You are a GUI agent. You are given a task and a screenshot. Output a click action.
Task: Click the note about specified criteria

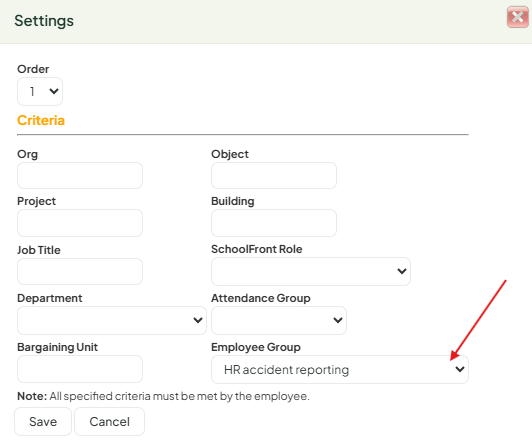coord(163,396)
